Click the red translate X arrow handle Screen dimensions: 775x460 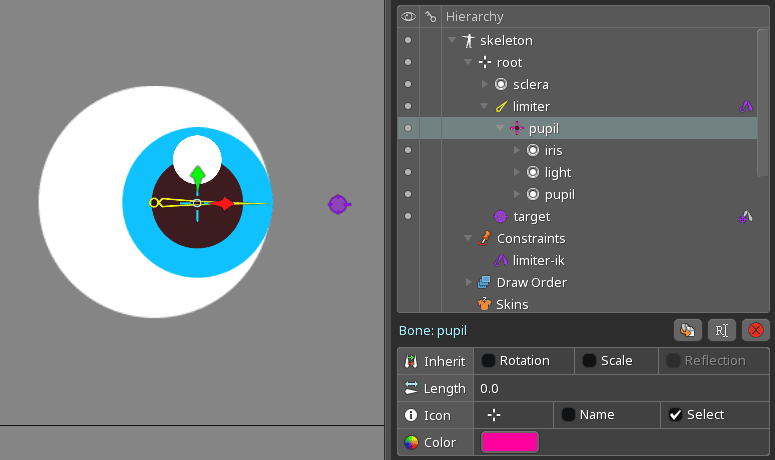[226, 204]
